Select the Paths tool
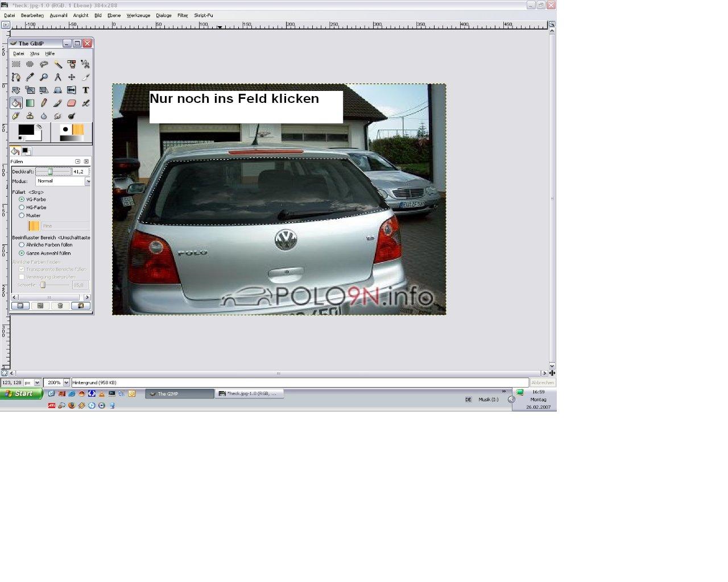This screenshot has height=582, width=728. [16, 77]
